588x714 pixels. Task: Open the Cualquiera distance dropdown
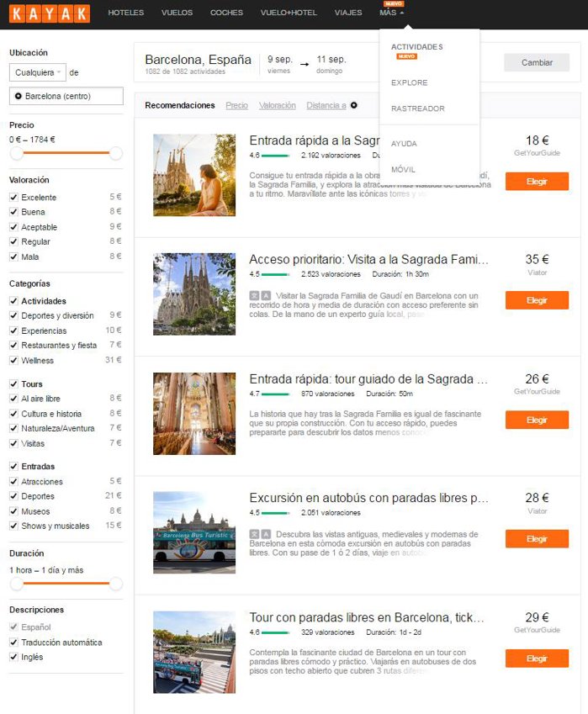[38, 72]
